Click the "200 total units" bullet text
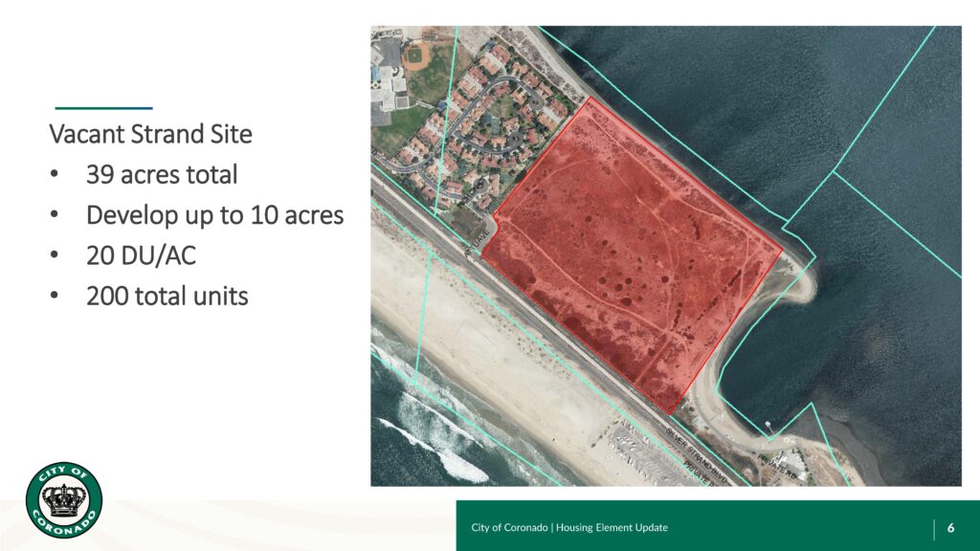Image resolution: width=980 pixels, height=551 pixels. (x=167, y=297)
